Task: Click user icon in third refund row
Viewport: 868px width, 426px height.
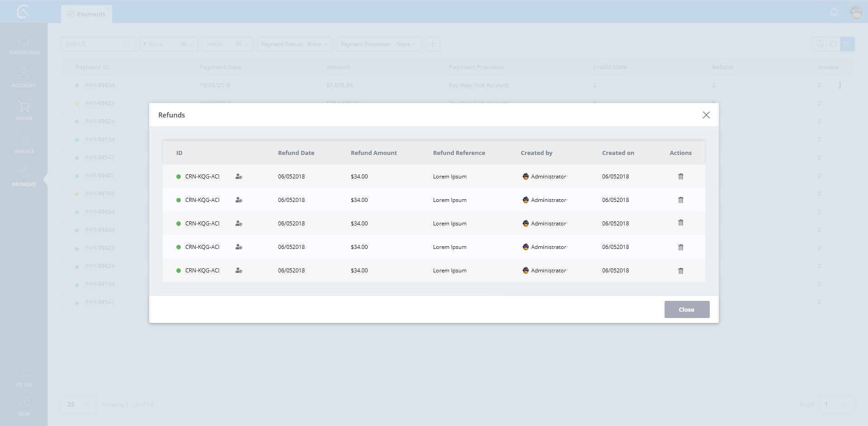Action: pyautogui.click(x=239, y=224)
